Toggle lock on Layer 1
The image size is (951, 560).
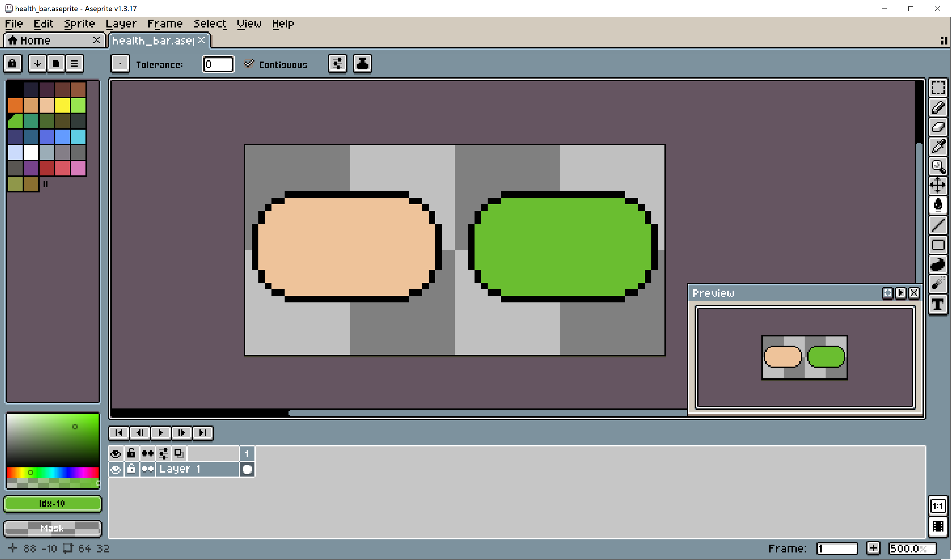coord(131,469)
